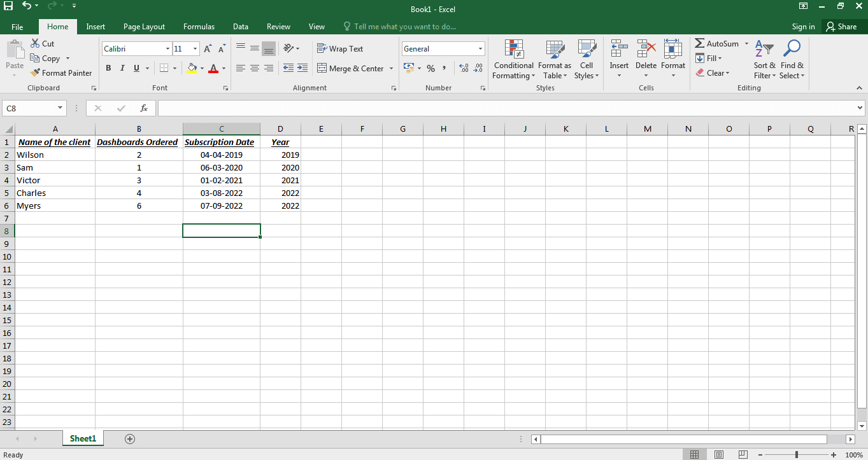This screenshot has height=460, width=868.
Task: Switch to the Data tab
Action: (x=240, y=27)
